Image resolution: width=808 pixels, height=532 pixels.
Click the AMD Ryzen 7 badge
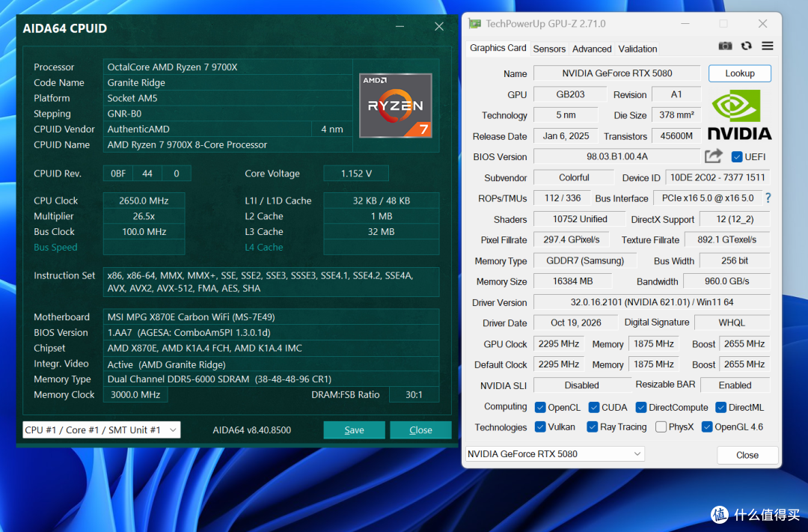pyautogui.click(x=395, y=106)
